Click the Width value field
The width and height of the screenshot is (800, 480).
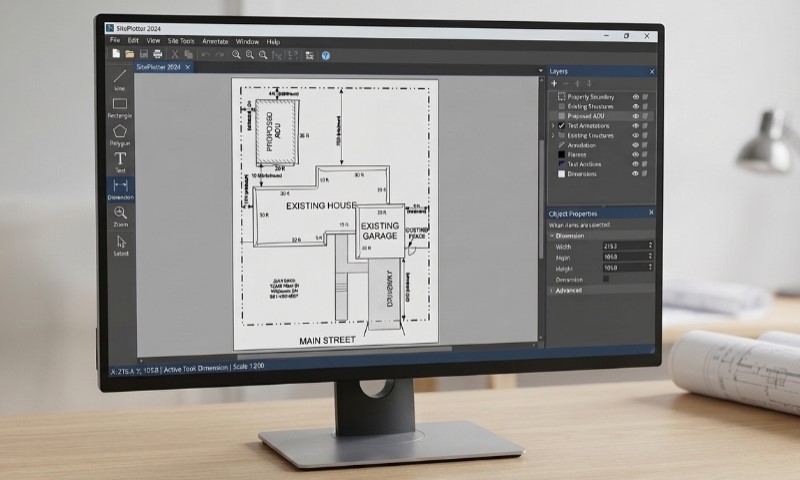click(627, 246)
